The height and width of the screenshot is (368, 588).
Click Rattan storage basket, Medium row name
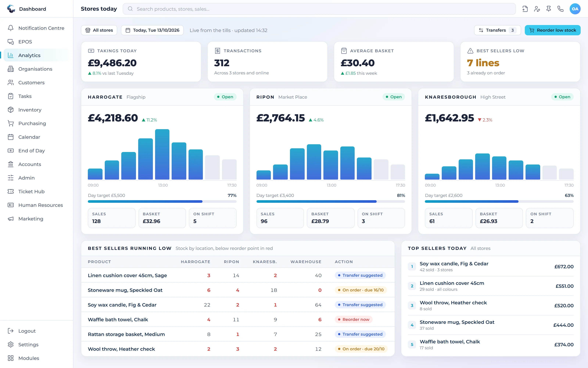126,334
